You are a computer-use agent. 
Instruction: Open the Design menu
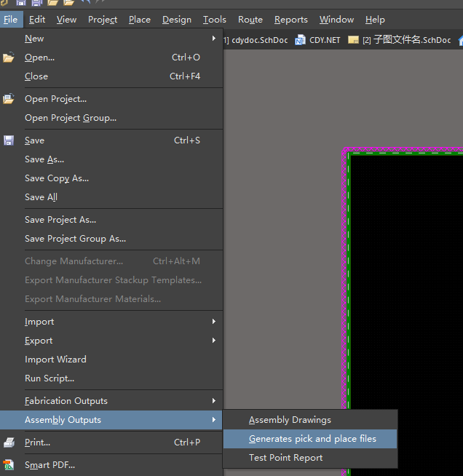[177, 20]
